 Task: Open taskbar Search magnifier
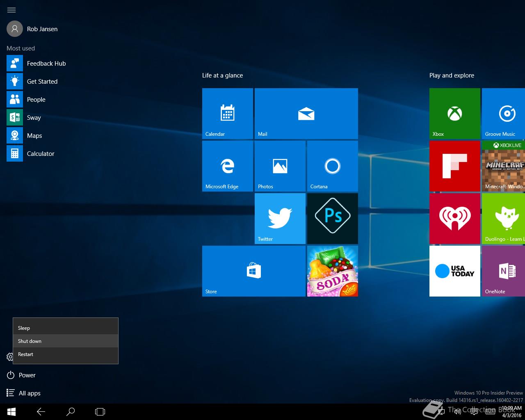71,412
